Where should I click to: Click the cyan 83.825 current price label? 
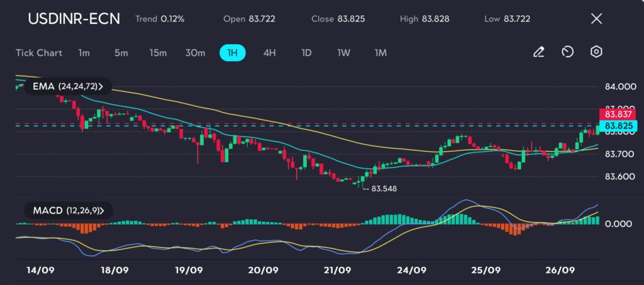[616, 126]
